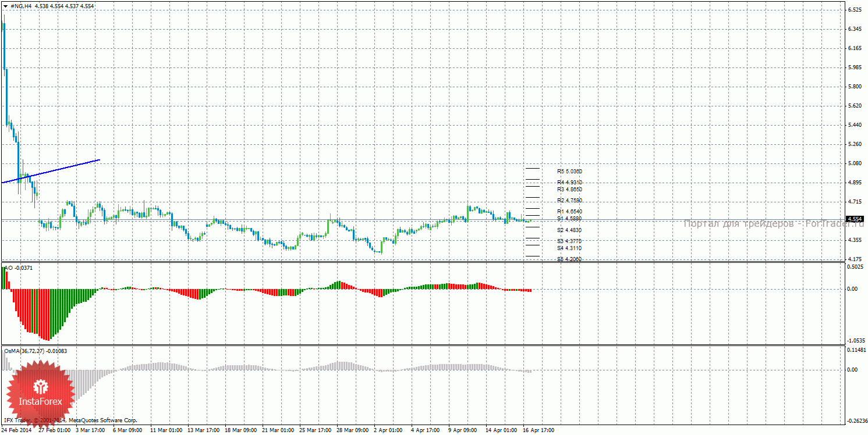Click the 5.080 price scale value

pos(855,163)
